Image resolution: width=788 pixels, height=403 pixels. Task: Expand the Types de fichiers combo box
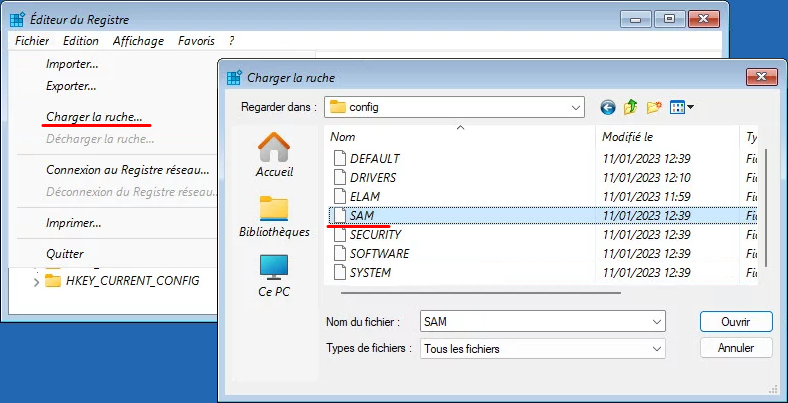tap(657, 349)
